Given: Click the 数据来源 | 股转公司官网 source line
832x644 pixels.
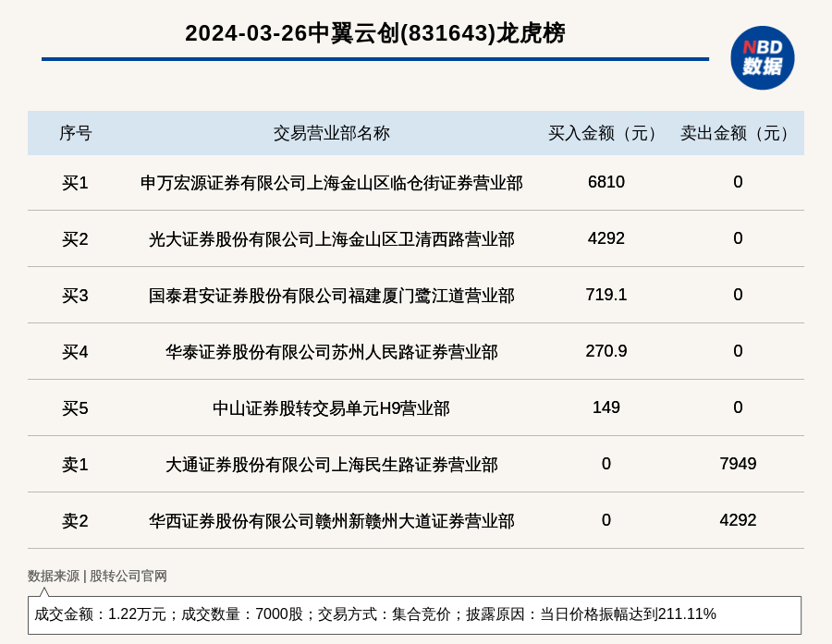Looking at the screenshot, I should point(97,577).
